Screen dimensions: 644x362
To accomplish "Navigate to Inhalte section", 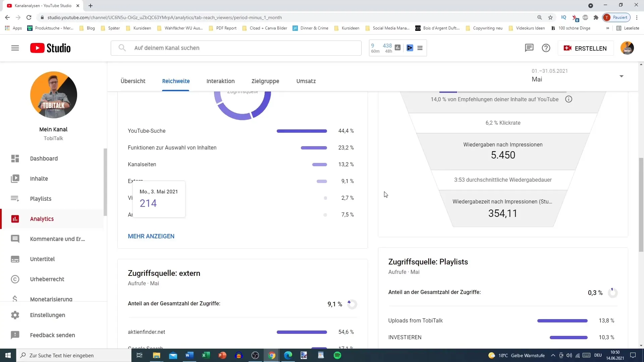I will 39,179.
